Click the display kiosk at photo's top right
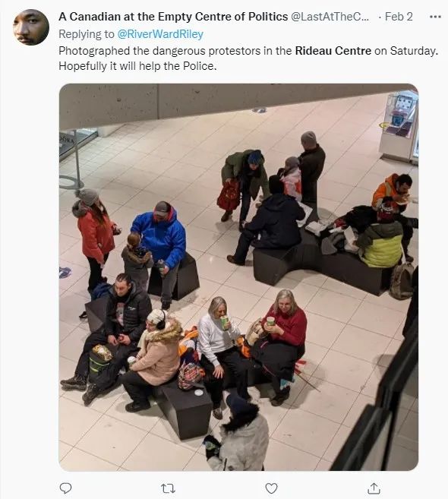 click(399, 126)
